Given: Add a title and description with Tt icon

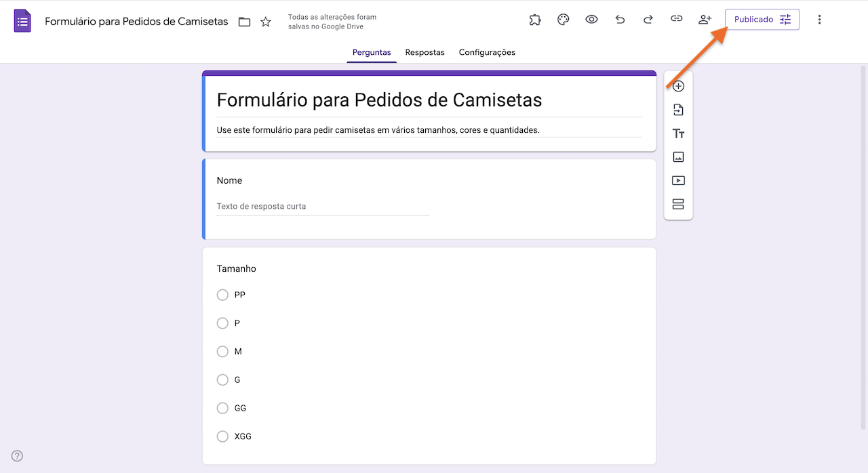Looking at the screenshot, I should point(678,133).
